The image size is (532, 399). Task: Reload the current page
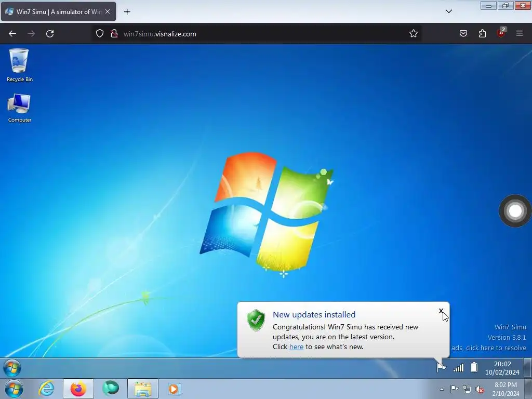(x=50, y=34)
